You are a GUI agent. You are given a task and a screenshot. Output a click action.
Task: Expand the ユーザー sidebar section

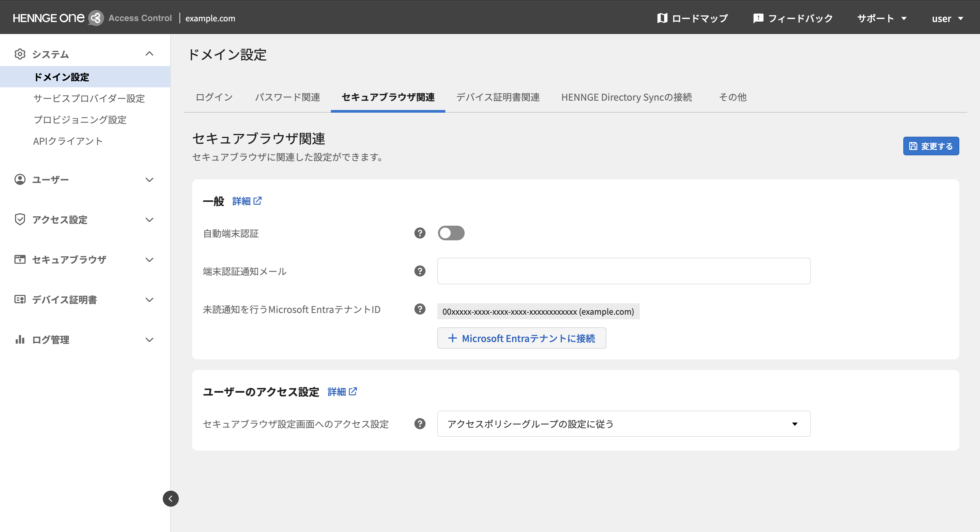click(149, 179)
